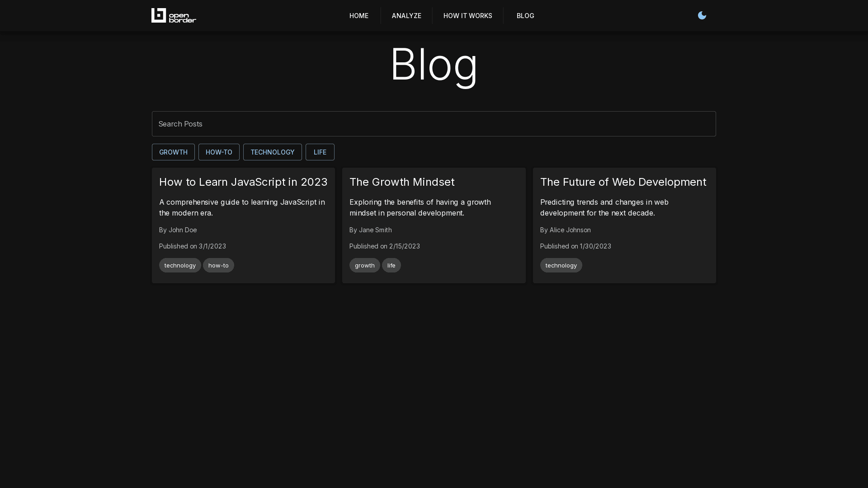This screenshot has width=868, height=488.
Task: Click technology chip on Web Development post
Action: pyautogui.click(x=561, y=265)
